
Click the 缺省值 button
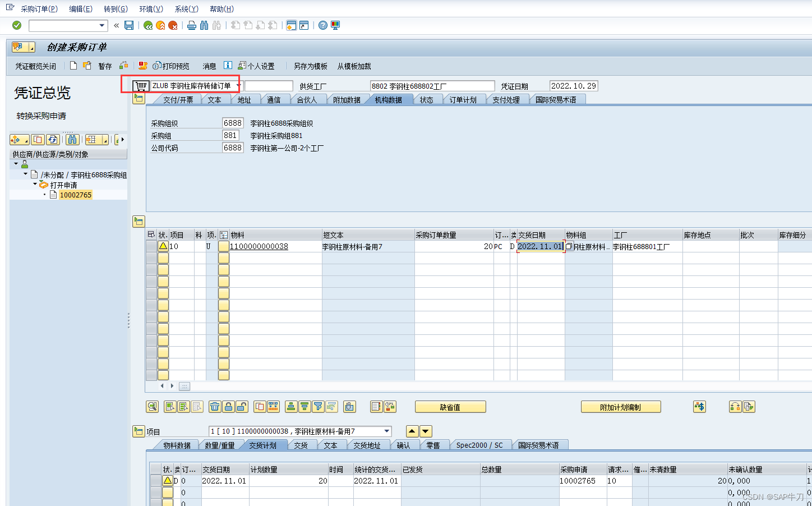tap(450, 407)
